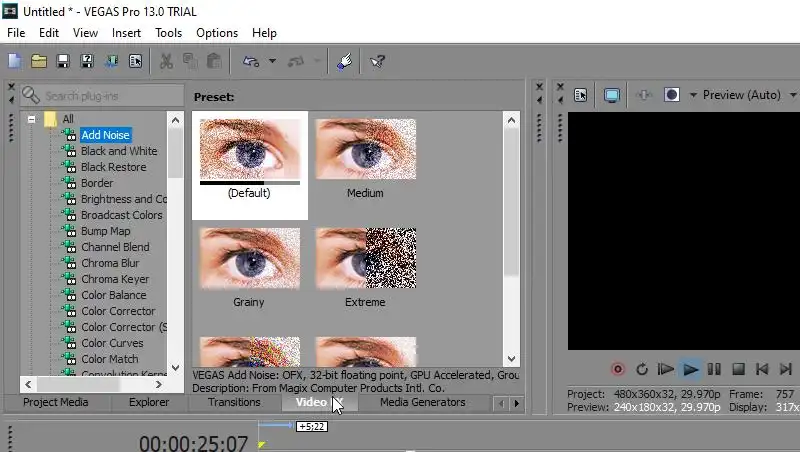Choose the Medium noise preset thumbnail
Viewport: 800px width, 452px height.
[x=365, y=149]
